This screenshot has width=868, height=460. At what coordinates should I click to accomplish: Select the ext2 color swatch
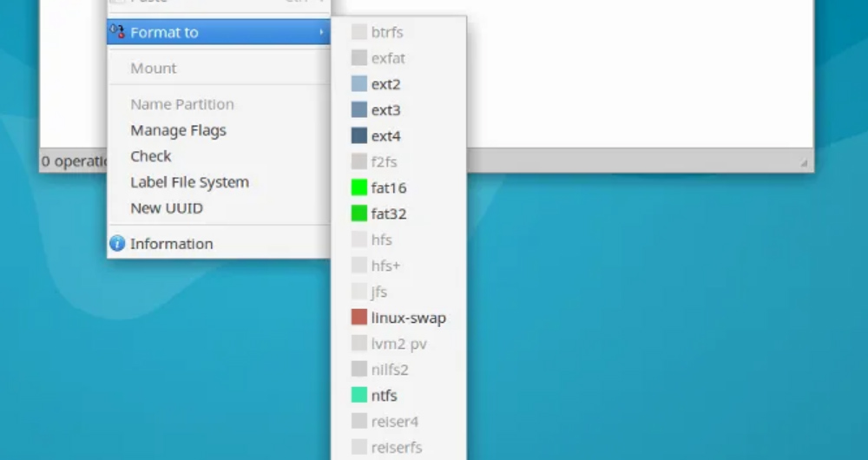pyautogui.click(x=359, y=84)
